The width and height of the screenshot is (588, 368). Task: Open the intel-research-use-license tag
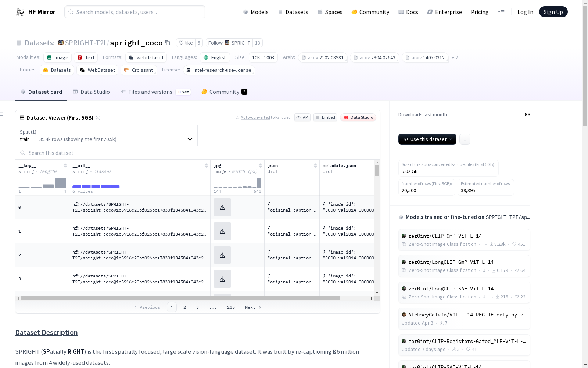(219, 70)
